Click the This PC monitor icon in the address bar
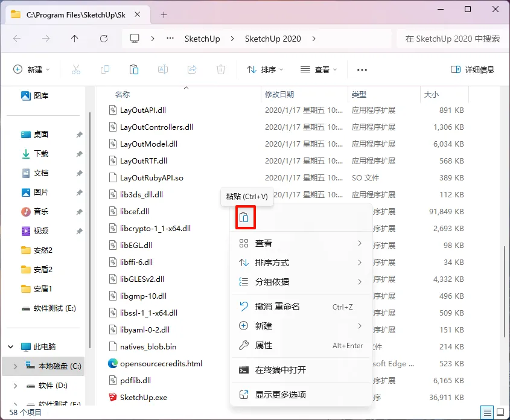510x420 pixels. (x=135, y=39)
